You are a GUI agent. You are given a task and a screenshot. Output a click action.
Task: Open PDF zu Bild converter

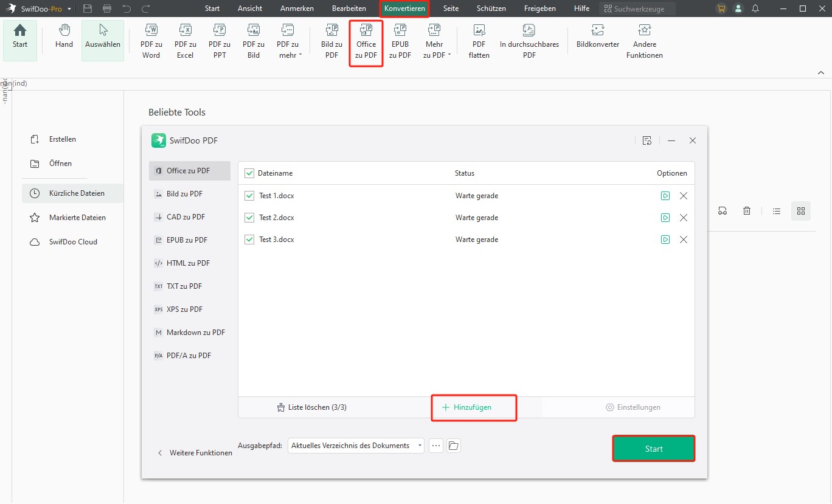tap(254, 41)
